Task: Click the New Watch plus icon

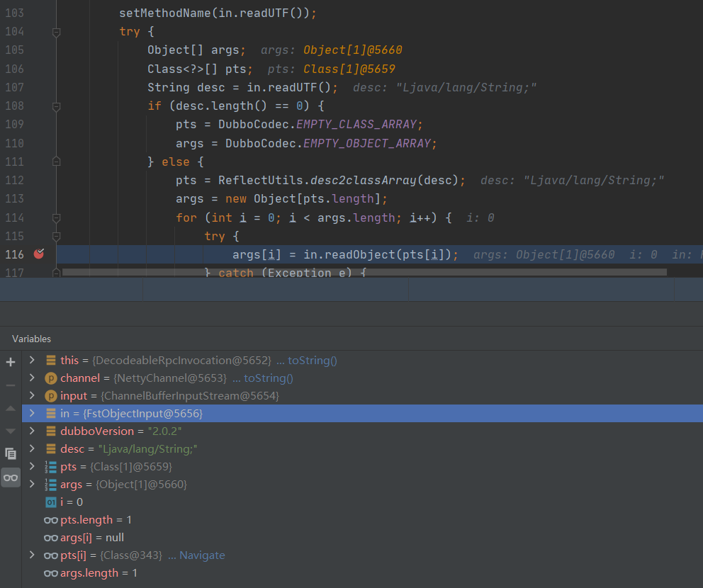Action: click(x=11, y=362)
